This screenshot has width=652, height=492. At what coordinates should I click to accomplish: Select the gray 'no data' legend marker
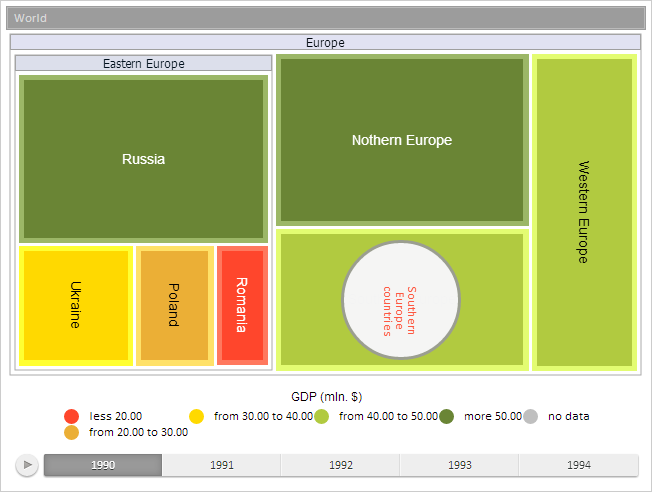tap(531, 416)
